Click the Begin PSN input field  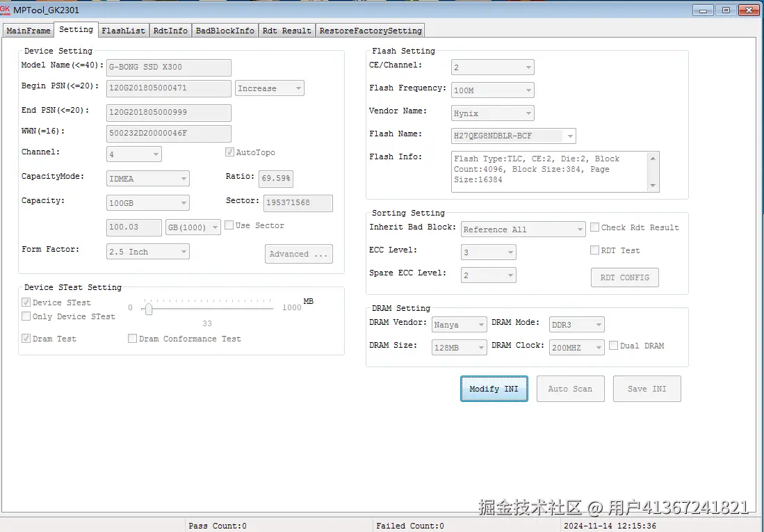click(x=169, y=88)
